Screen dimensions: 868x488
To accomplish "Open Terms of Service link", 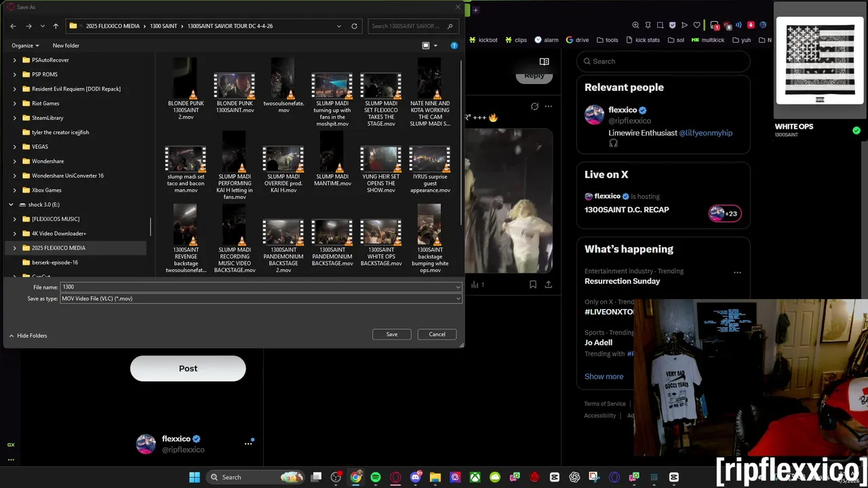I will (x=605, y=404).
